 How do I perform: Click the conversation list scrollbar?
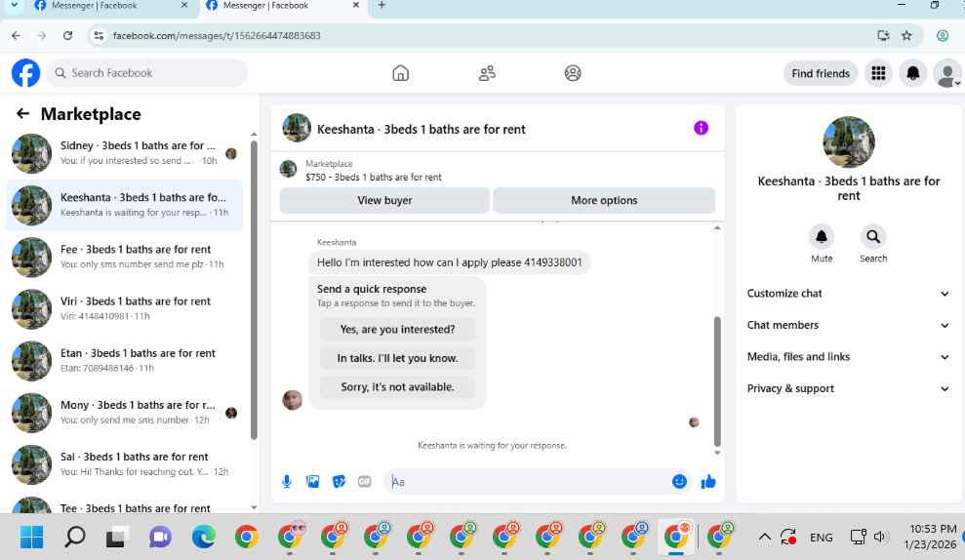click(254, 289)
